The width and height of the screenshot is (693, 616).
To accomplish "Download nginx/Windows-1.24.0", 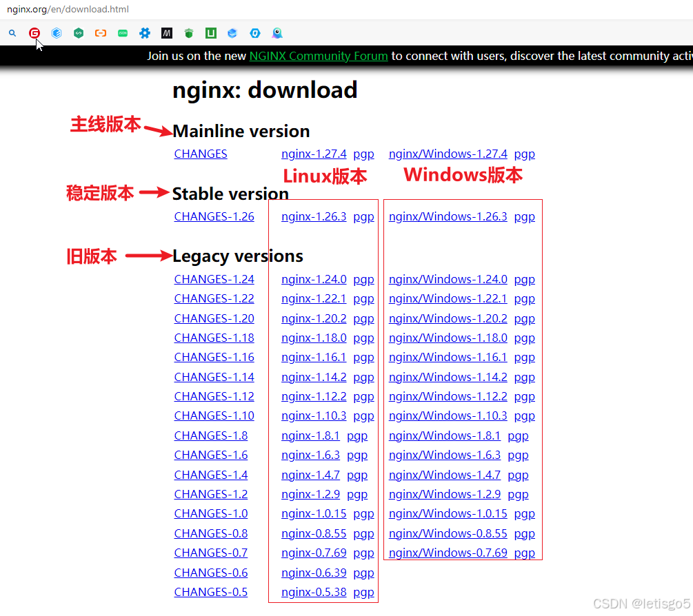I will pyautogui.click(x=448, y=280).
